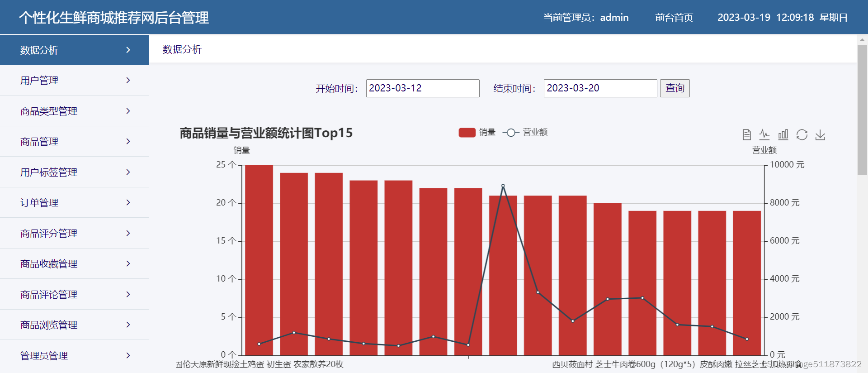Expand chevron beside 商品类型管理
The width and height of the screenshot is (868, 373).
point(128,111)
